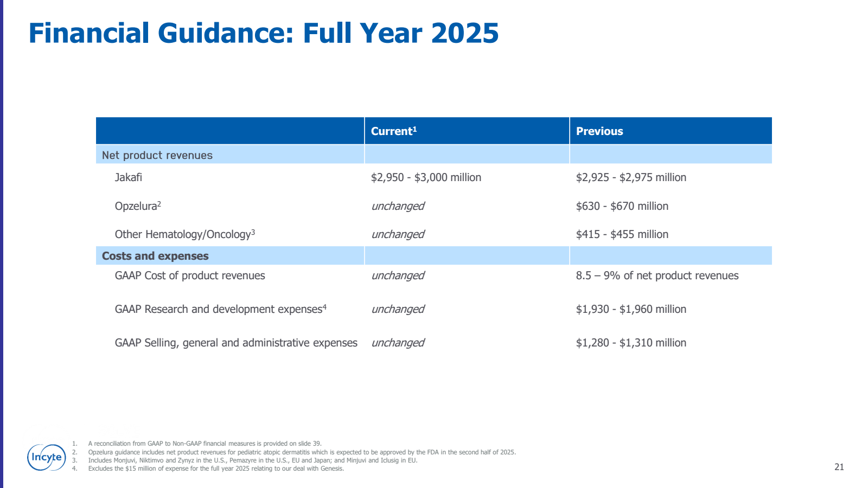868x488 pixels.
Task: Click 'GAAP Selling, general and administrative expenses' label
Action: (236, 343)
